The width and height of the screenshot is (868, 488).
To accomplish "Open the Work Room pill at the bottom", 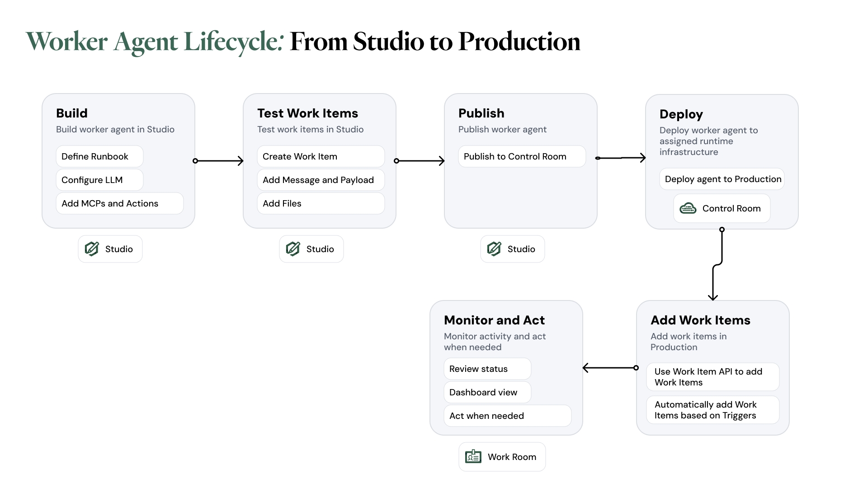I will click(x=502, y=456).
